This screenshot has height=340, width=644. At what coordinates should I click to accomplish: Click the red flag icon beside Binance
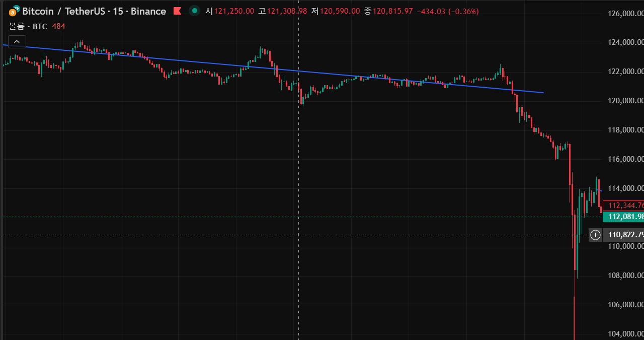(x=177, y=11)
